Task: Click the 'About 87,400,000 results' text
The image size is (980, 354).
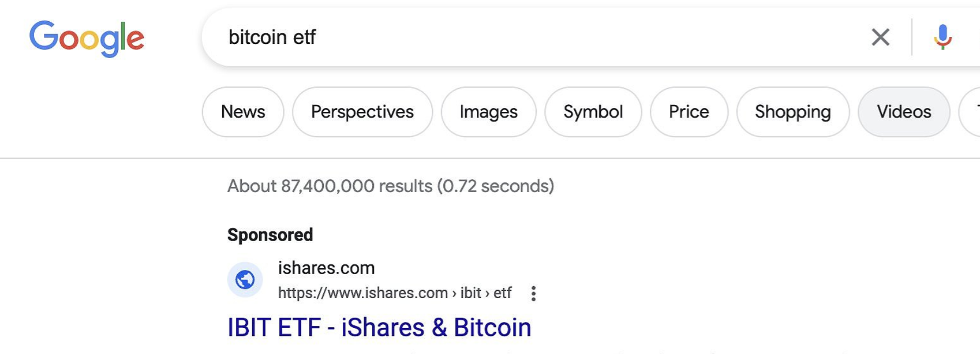Action: point(390,186)
